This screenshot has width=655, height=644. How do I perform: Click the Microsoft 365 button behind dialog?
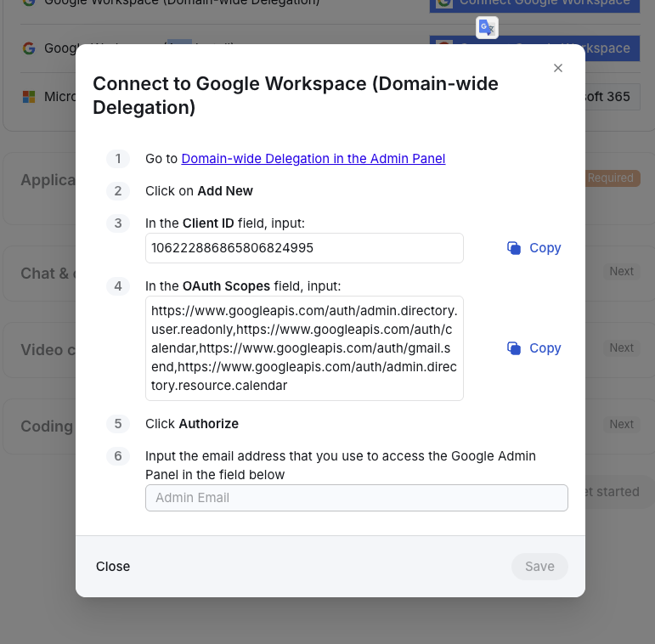(613, 97)
